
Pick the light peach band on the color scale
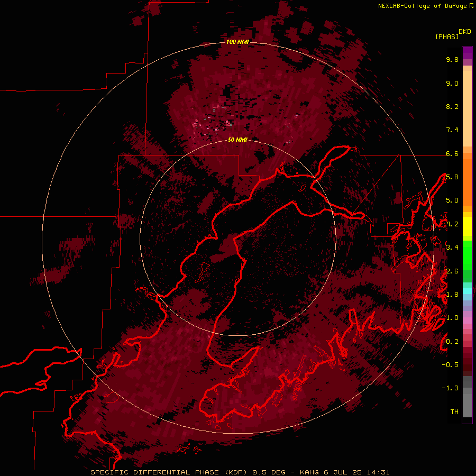point(467,109)
